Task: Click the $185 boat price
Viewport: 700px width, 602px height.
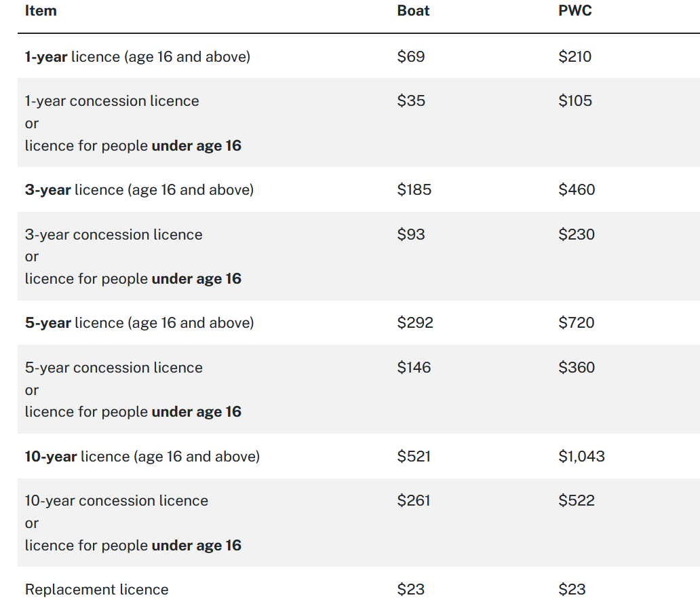Action: 414,190
